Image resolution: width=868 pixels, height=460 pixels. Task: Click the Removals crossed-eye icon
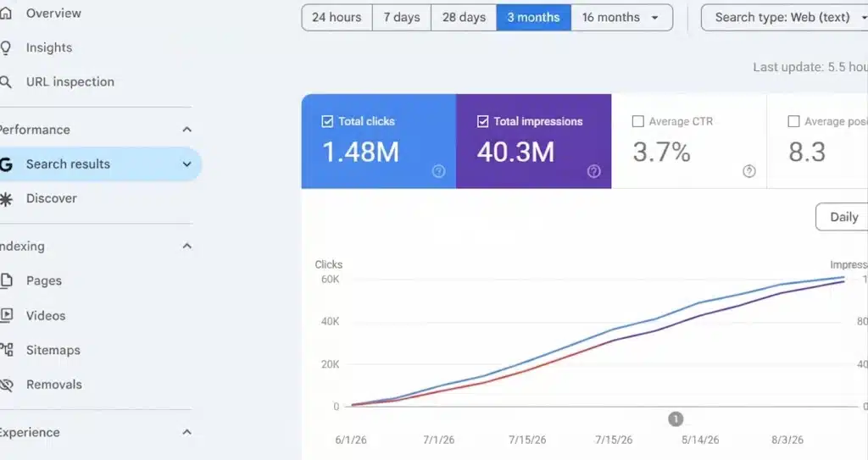pos(6,385)
